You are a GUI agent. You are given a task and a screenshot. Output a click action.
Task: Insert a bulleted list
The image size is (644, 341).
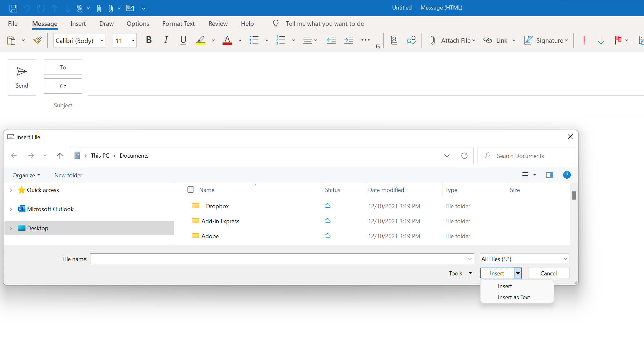(x=254, y=40)
